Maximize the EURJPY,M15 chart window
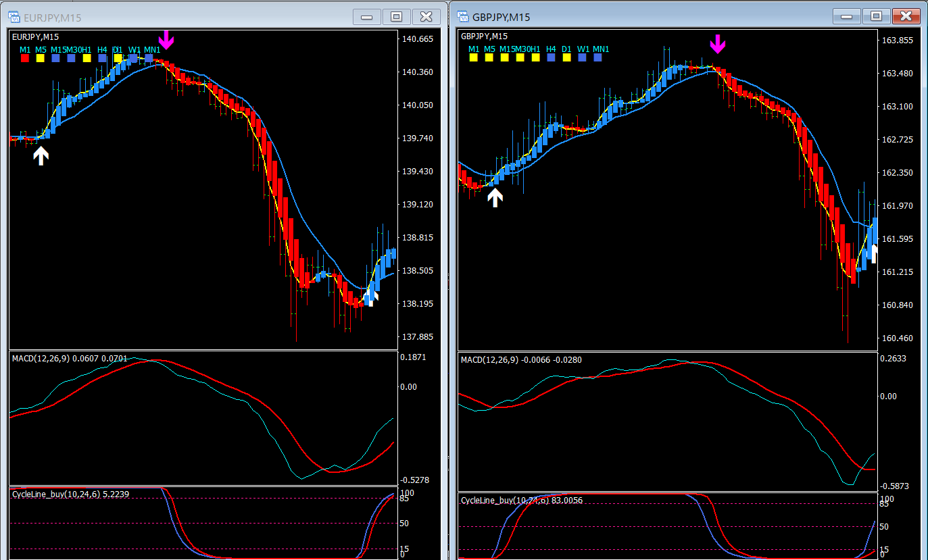The image size is (928, 560). [x=397, y=17]
